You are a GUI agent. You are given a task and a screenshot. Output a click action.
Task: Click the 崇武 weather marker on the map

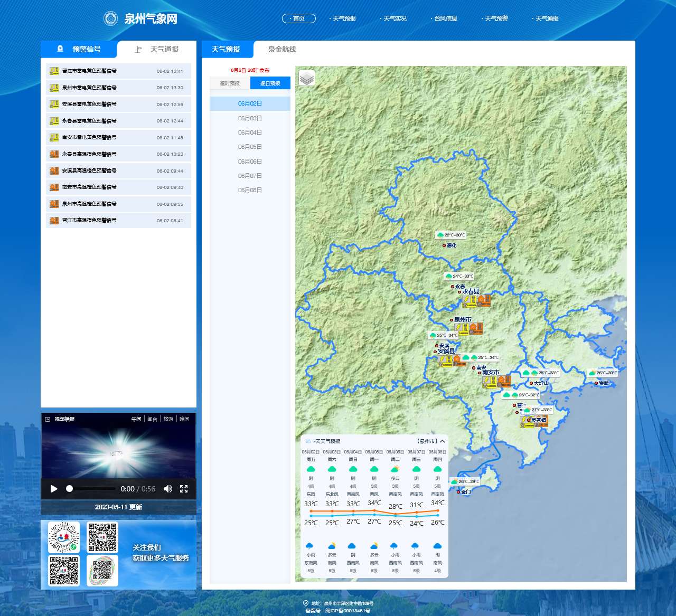click(593, 373)
